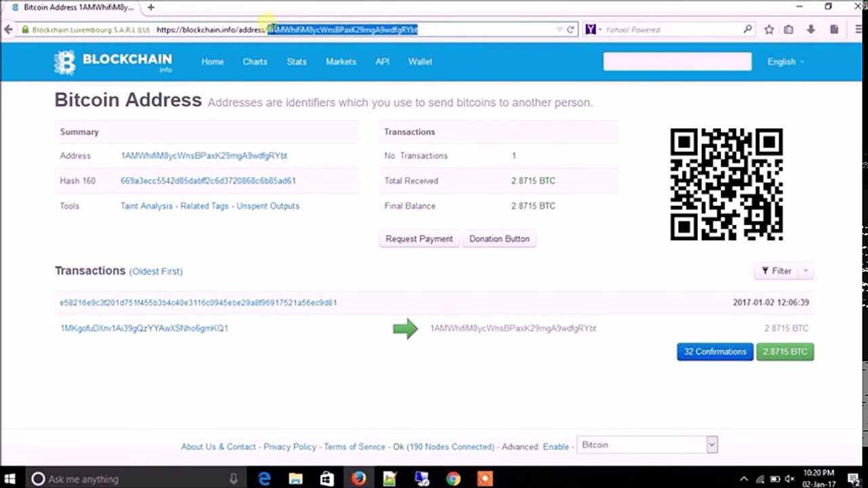Open the Terms of Service footer link

tap(354, 447)
